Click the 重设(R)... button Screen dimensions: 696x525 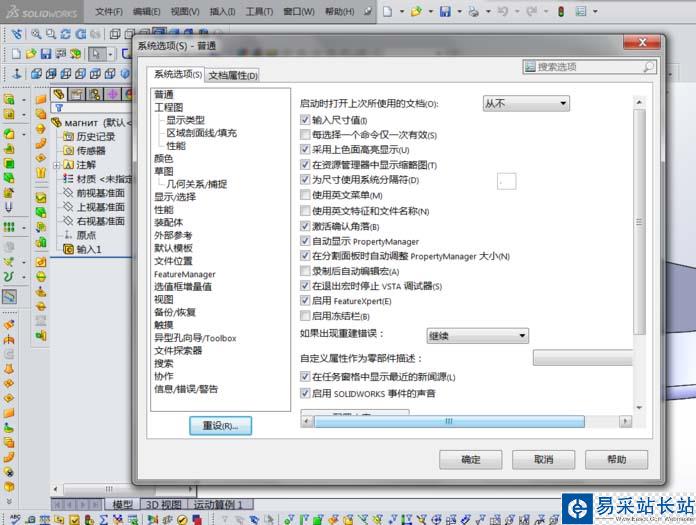221,426
